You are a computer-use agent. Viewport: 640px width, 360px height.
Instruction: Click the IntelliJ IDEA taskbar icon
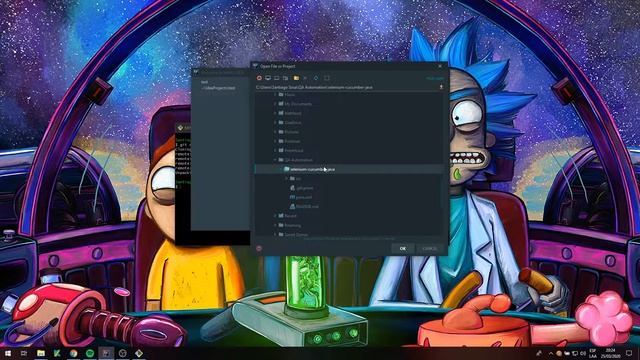106,353
